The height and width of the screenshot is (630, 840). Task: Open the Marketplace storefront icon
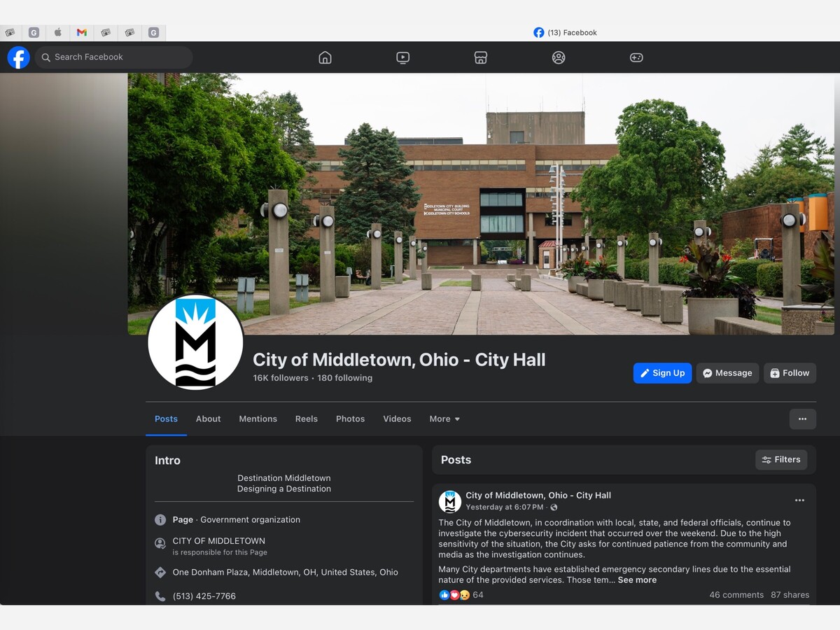click(480, 57)
